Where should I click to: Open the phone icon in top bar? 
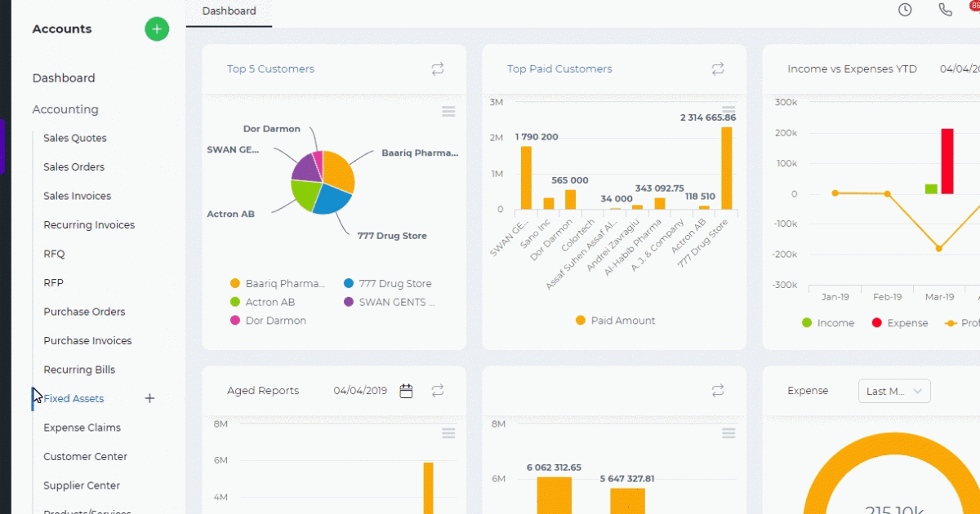(946, 10)
